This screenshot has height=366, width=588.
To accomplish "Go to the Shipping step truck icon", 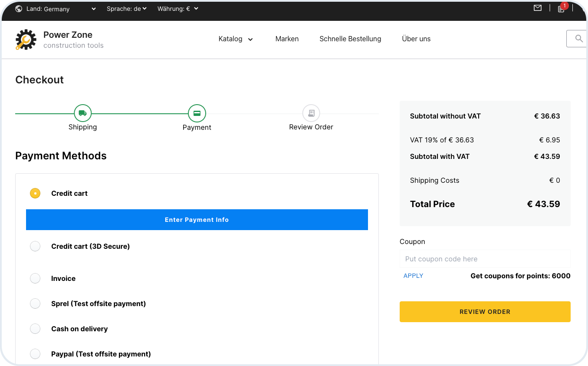I will [82, 113].
